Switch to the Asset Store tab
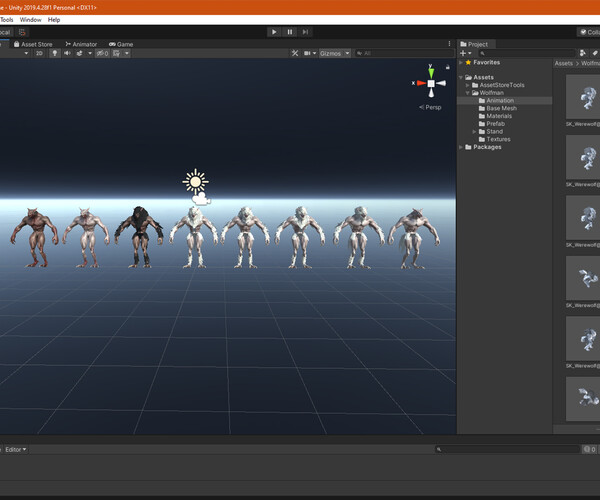Image resolution: width=600 pixels, height=500 pixels. click(33, 44)
